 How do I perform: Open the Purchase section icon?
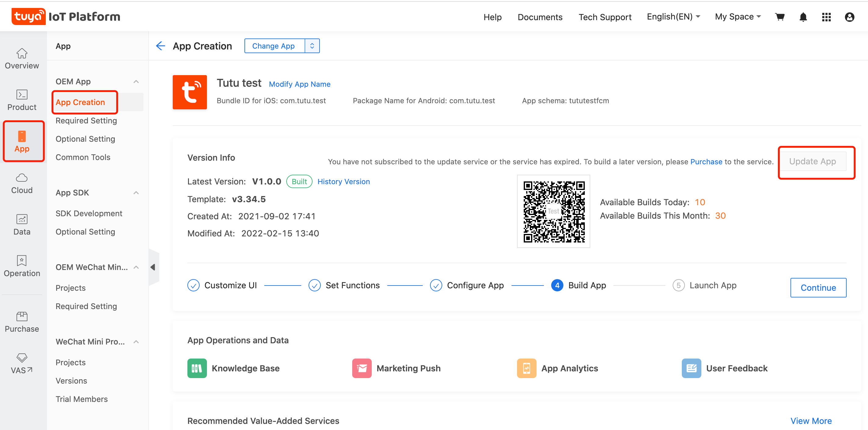click(x=22, y=316)
